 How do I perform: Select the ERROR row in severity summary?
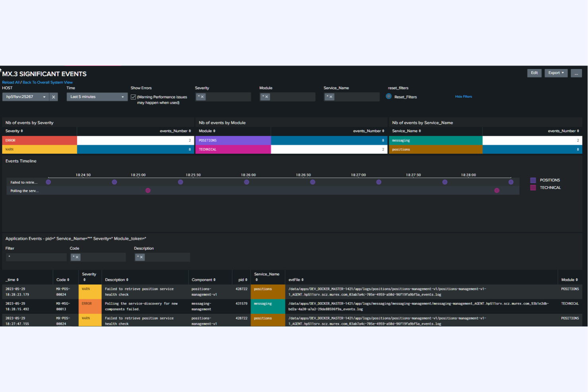click(98, 141)
